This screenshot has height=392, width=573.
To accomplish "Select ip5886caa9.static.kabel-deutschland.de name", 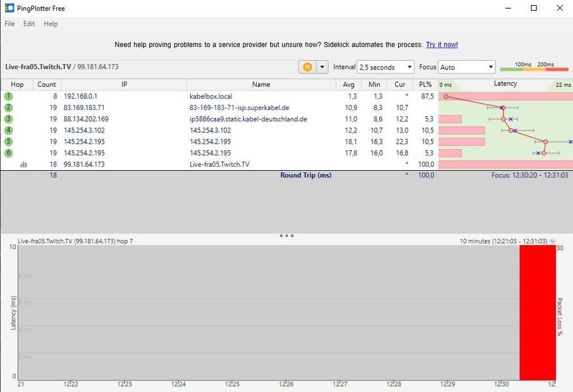I will pos(248,119).
